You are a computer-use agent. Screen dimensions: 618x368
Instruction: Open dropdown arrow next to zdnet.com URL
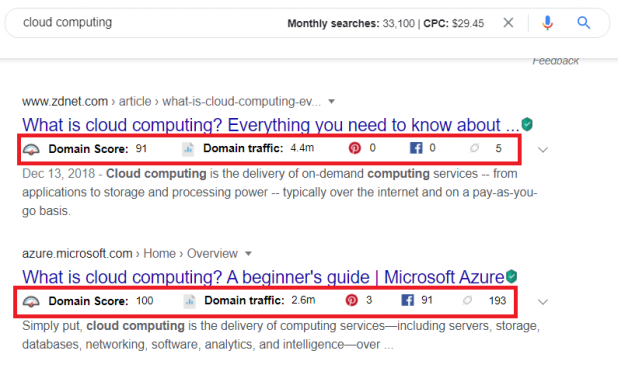(331, 102)
